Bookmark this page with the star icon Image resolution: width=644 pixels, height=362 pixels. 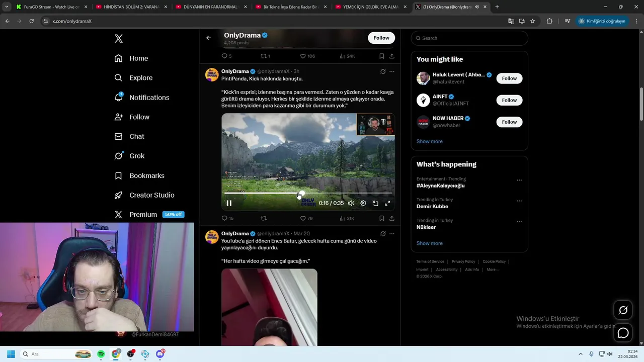point(532,21)
